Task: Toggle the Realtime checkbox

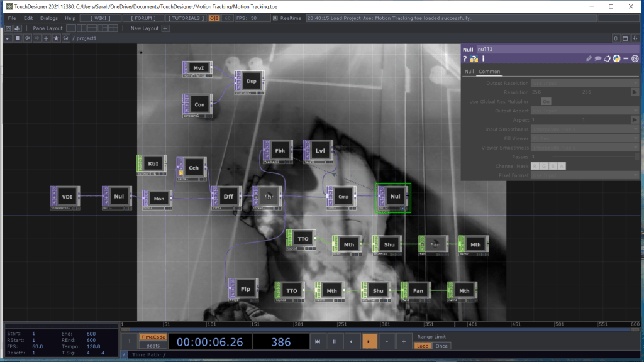Action: (275, 18)
